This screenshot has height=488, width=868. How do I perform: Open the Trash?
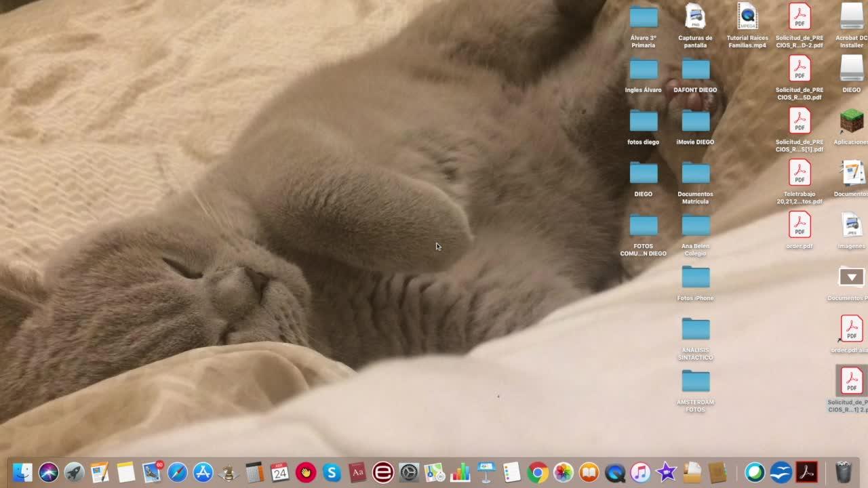click(x=843, y=472)
